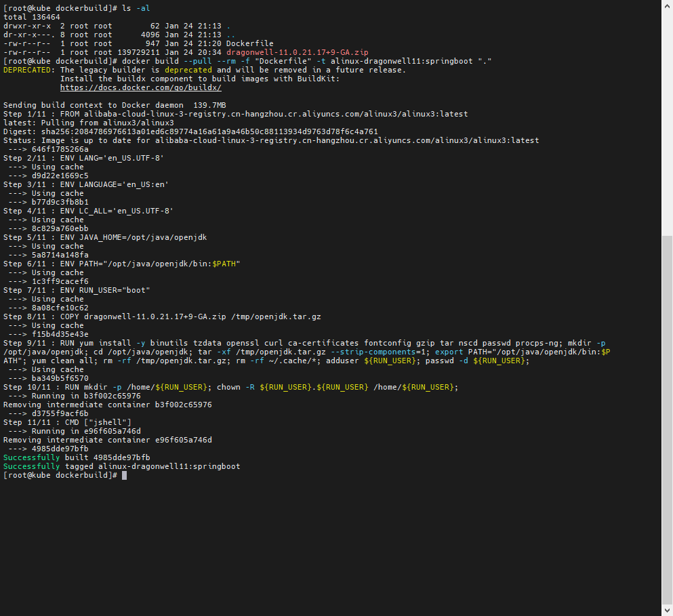Click 'Successfully tagged alinux-dragonwell11:springboot' line

coord(122,467)
